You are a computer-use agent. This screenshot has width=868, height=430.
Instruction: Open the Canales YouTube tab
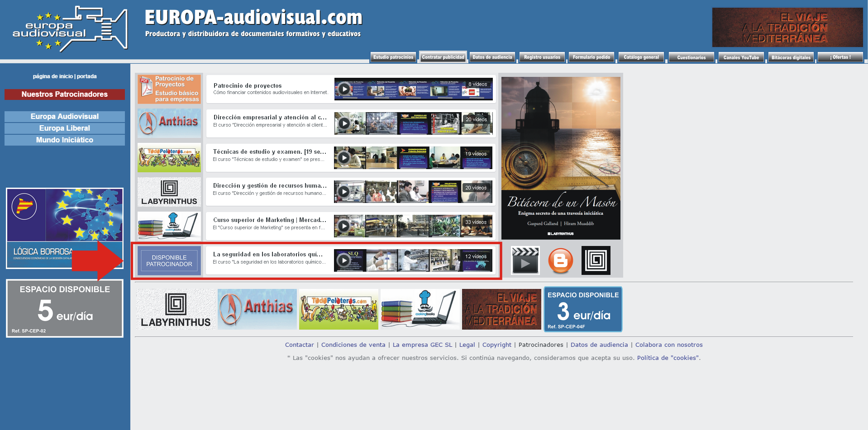[741, 57]
